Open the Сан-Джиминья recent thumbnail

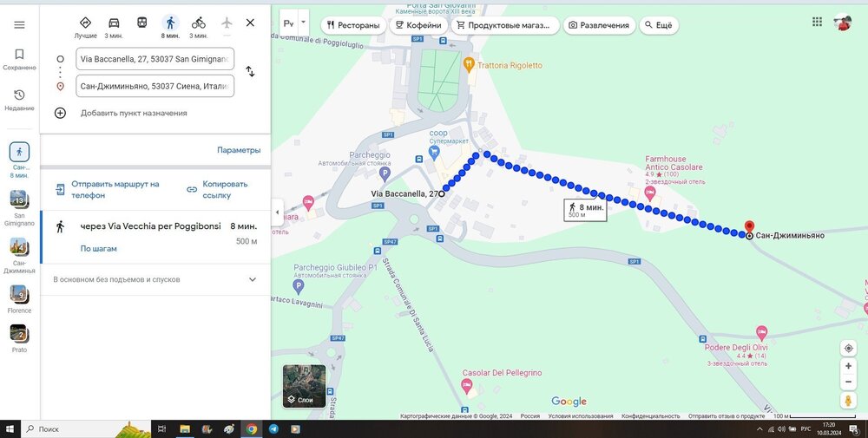pyautogui.click(x=19, y=255)
